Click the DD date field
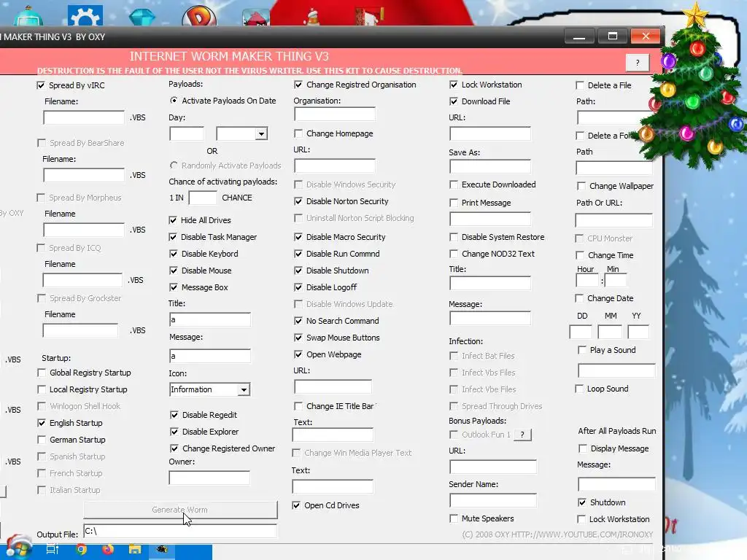This screenshot has width=747, height=560. point(581,332)
